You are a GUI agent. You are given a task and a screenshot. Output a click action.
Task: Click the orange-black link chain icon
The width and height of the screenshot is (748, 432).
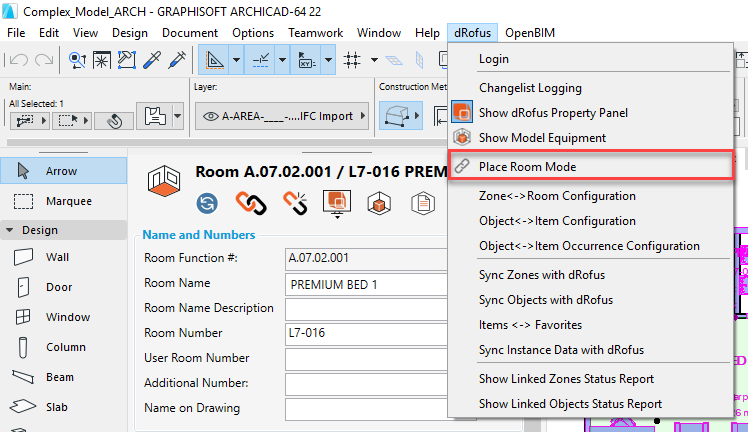click(x=249, y=203)
